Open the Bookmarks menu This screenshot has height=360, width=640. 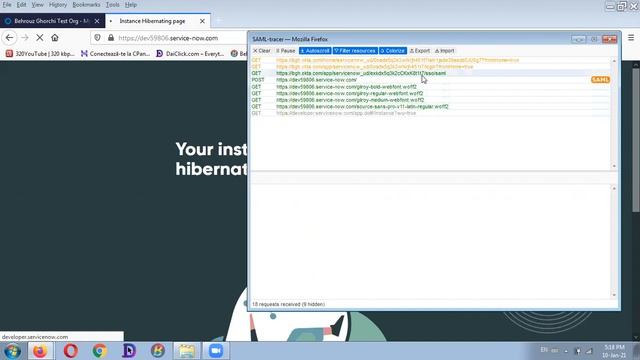pyautogui.click(x=86, y=5)
